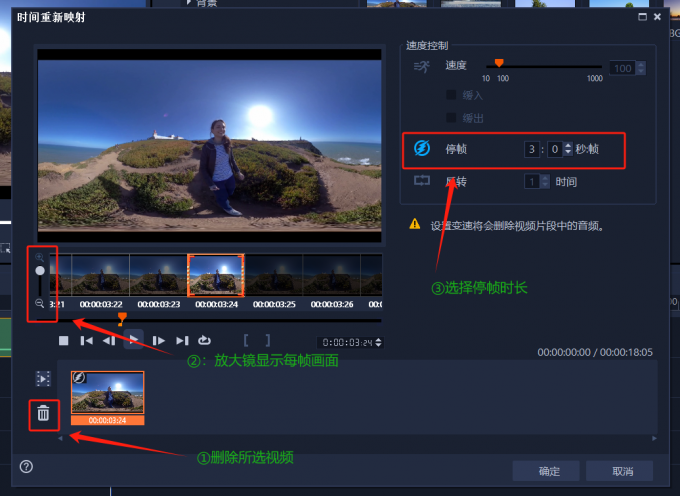680x496 pixels.
Task: Select the freeze-frame clip thumbnail 00:00:03:24
Action: click(x=108, y=398)
